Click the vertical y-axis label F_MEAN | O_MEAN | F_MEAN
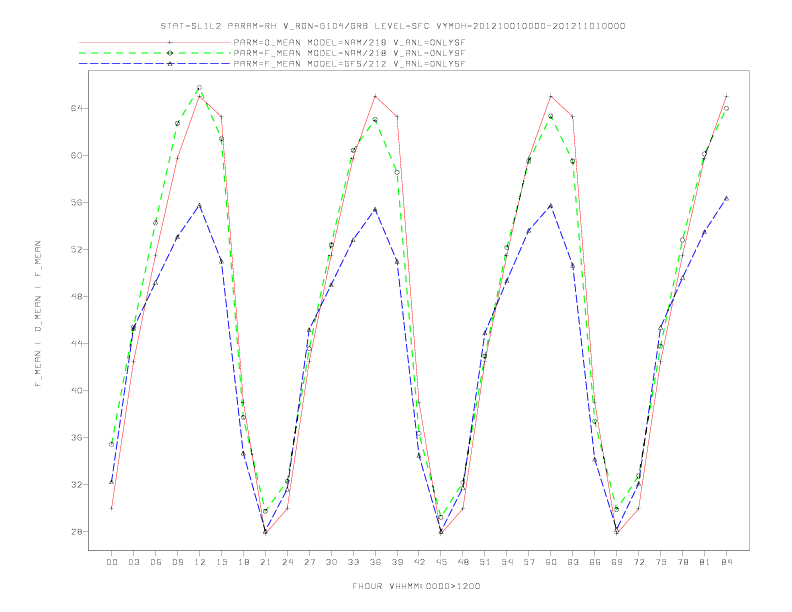The height and width of the screenshot is (612, 792). 38,314
